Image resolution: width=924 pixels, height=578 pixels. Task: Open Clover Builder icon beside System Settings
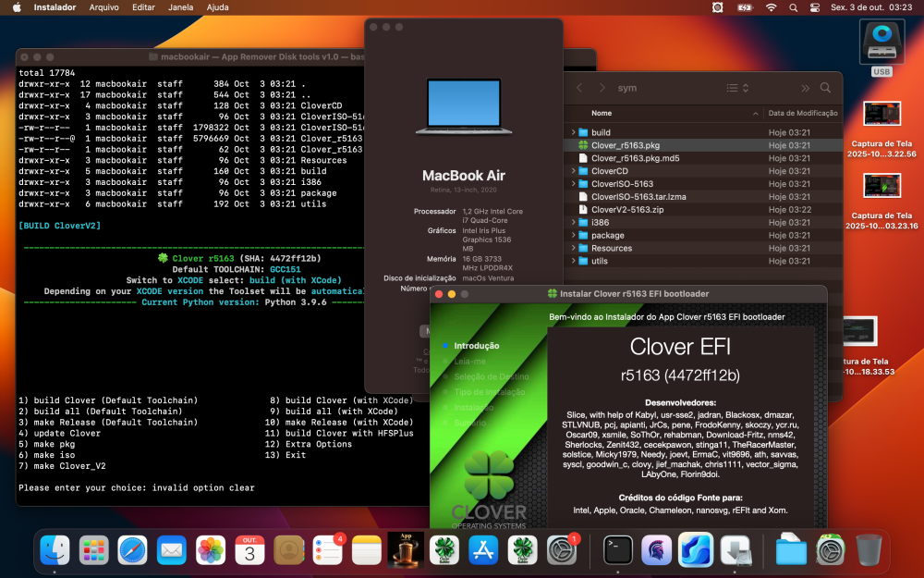[x=522, y=550]
